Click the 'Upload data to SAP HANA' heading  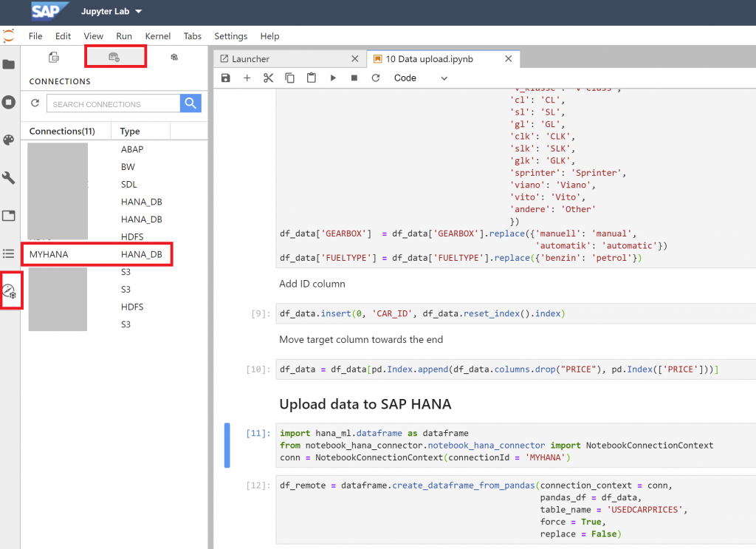tap(365, 404)
